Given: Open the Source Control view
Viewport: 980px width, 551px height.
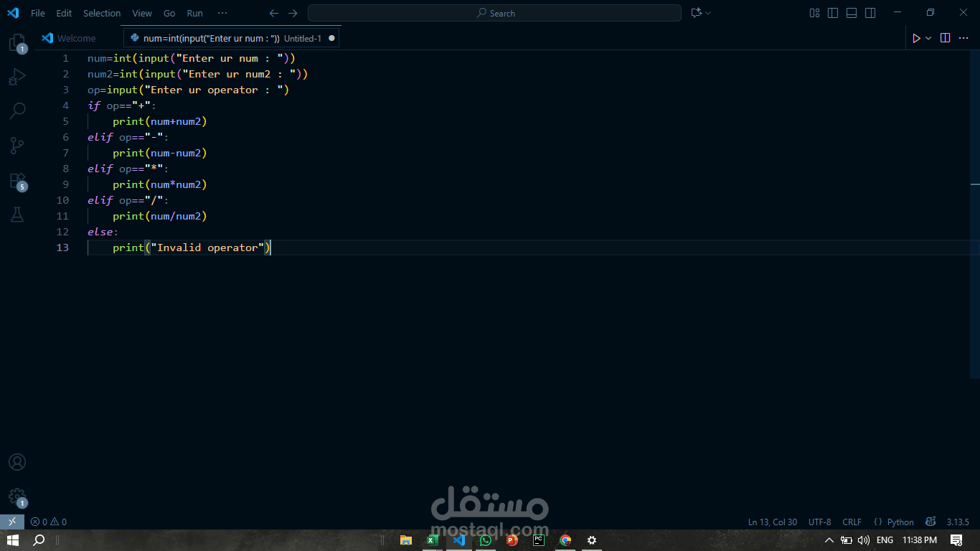Looking at the screenshot, I should click(17, 146).
